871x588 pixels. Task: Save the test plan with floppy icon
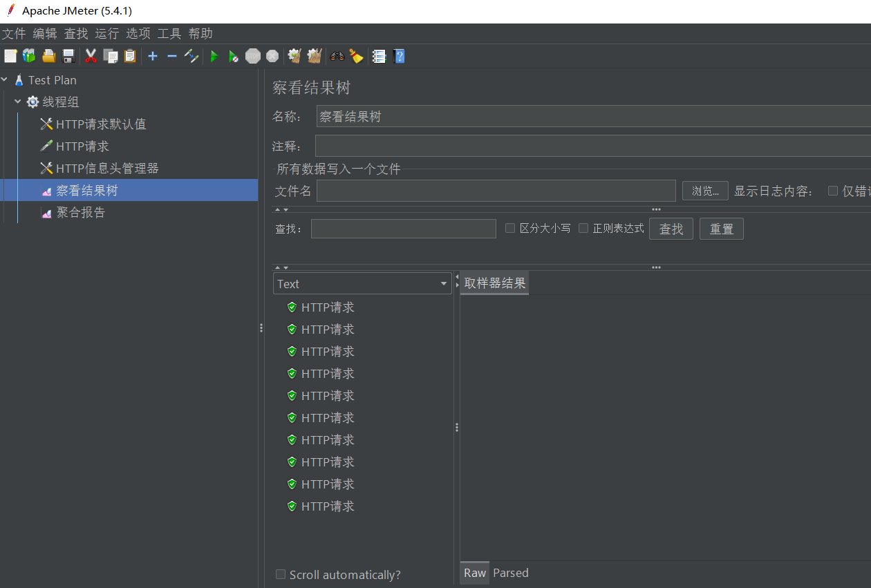(x=68, y=56)
